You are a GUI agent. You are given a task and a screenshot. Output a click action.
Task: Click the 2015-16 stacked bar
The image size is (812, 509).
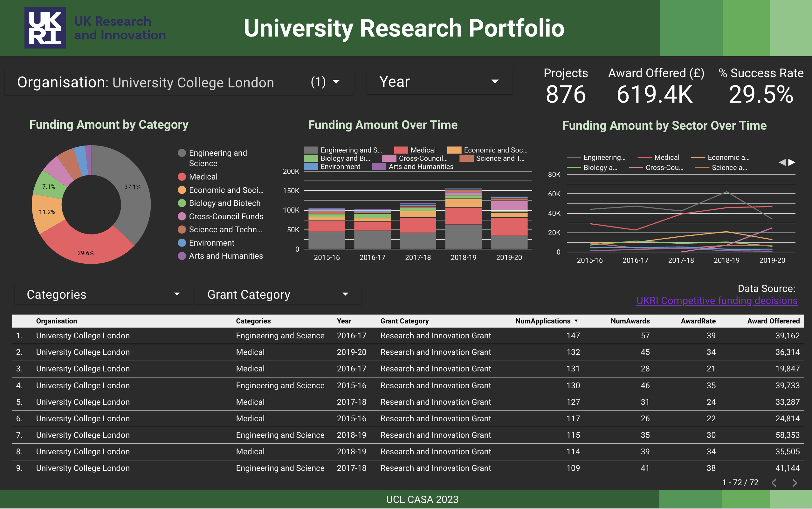tap(327, 229)
